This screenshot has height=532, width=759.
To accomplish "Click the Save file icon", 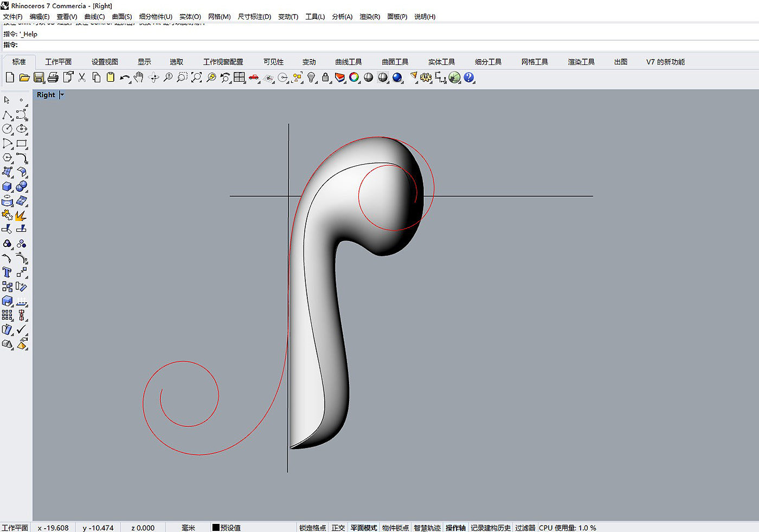I will point(38,77).
